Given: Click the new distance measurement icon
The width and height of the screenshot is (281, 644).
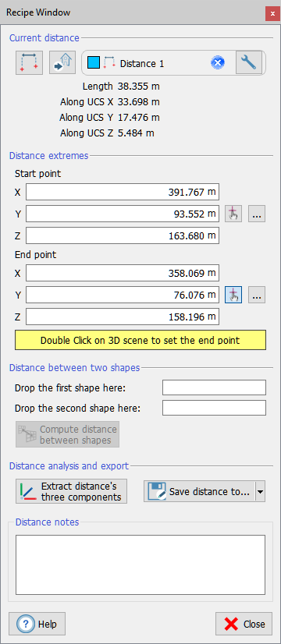Looking at the screenshot, I should [29, 63].
